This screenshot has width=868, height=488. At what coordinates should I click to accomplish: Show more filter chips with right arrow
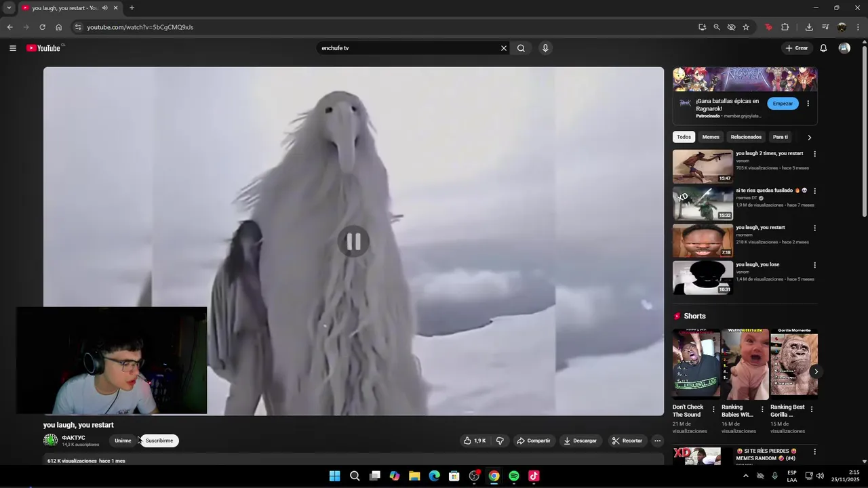(809, 138)
